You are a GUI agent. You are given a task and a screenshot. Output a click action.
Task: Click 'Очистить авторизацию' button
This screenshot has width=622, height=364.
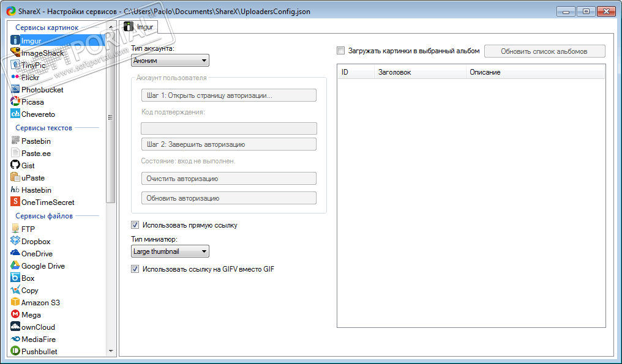pyautogui.click(x=229, y=179)
